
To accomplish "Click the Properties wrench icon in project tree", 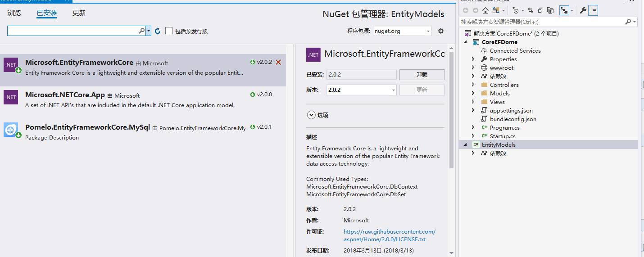I will [484, 59].
